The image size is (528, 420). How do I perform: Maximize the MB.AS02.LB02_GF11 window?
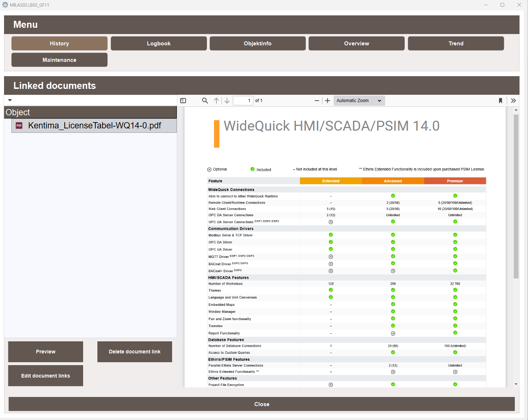pos(502,5)
